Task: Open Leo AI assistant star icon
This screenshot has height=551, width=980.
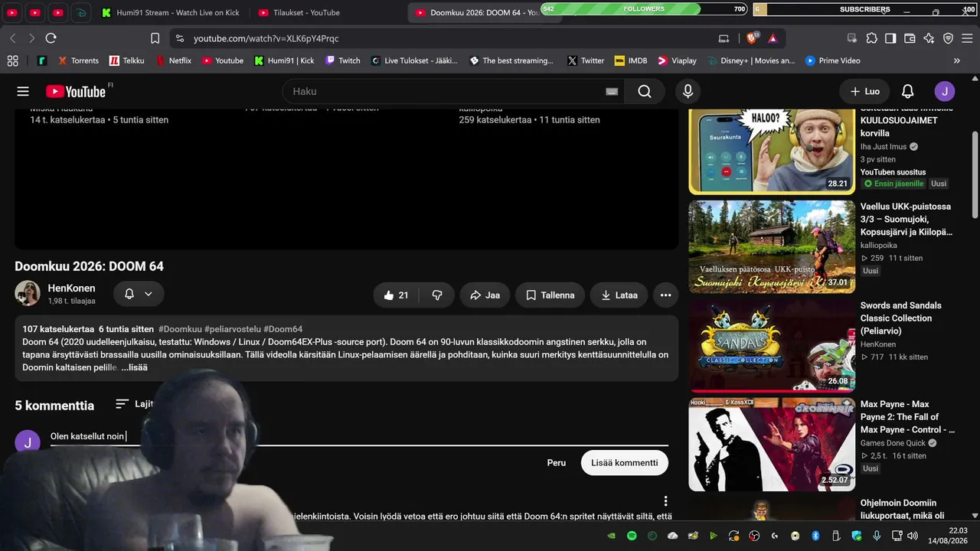Action: click(929, 38)
